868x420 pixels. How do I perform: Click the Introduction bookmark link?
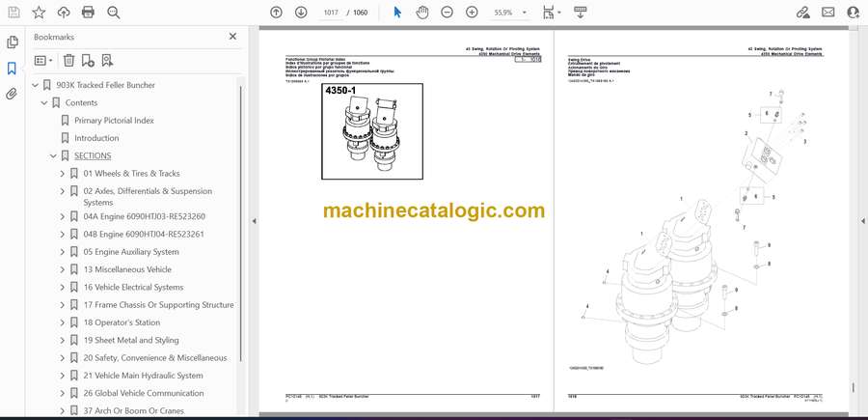(96, 138)
